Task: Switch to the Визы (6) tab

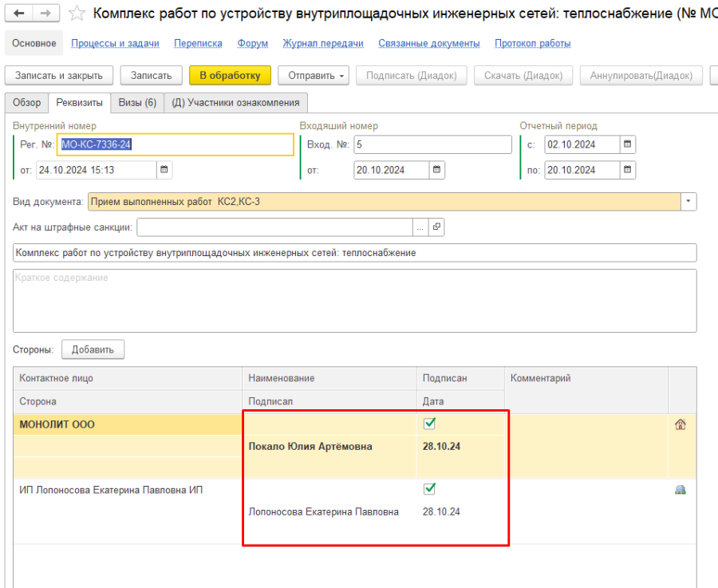Action: 137,103
